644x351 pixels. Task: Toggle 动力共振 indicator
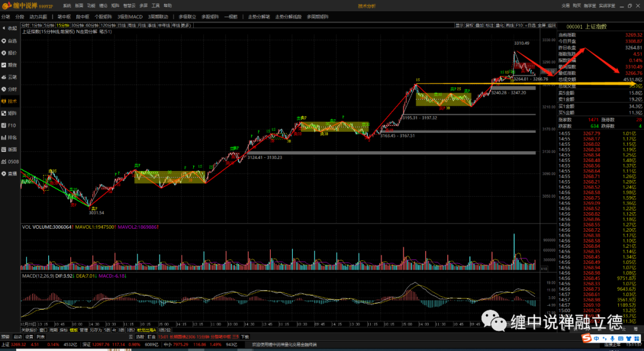pyautogui.click(x=38, y=17)
